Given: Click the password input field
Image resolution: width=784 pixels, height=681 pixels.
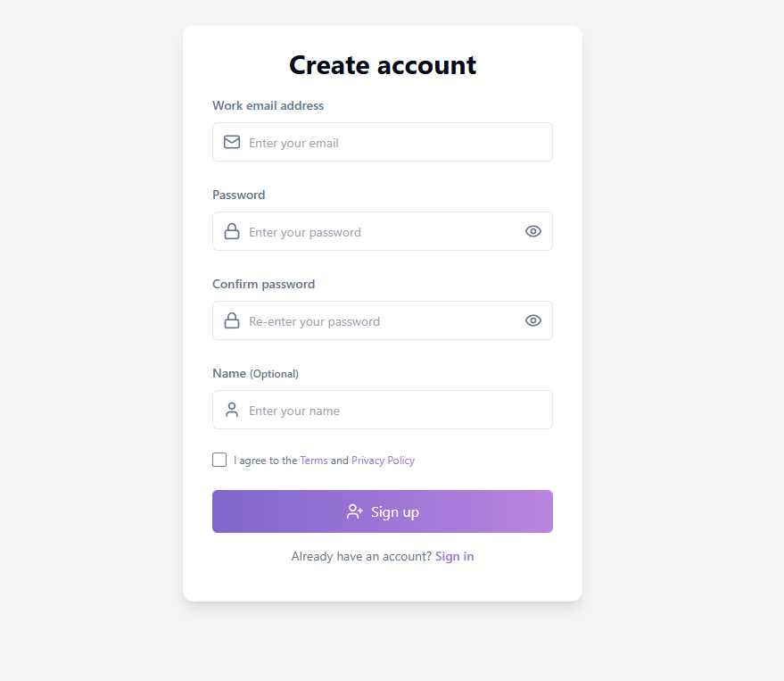Looking at the screenshot, I should 375,231.
